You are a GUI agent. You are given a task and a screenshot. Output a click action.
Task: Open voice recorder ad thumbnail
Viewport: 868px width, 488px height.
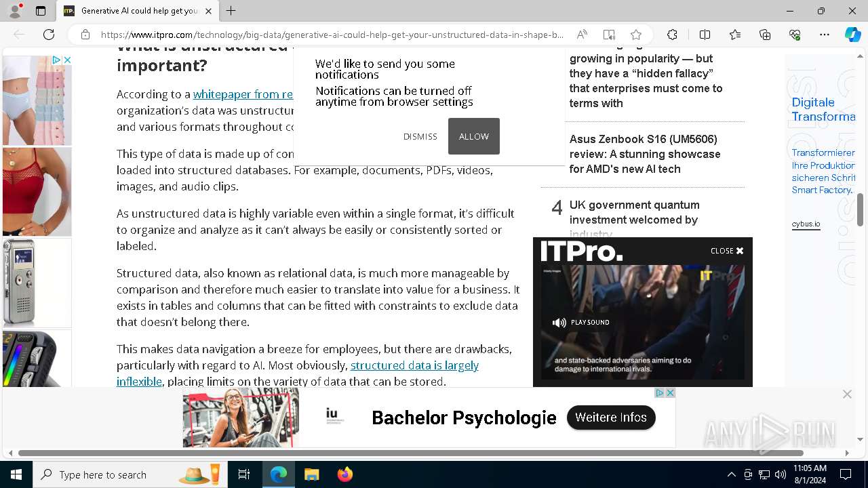coord(37,283)
